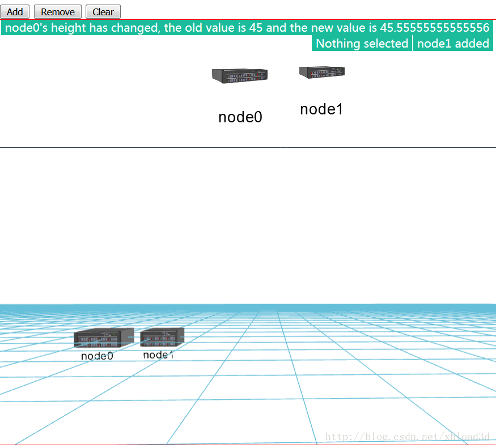Select node0 server icon in 2D view
Viewport: 496px width, 448px height.
(240, 76)
